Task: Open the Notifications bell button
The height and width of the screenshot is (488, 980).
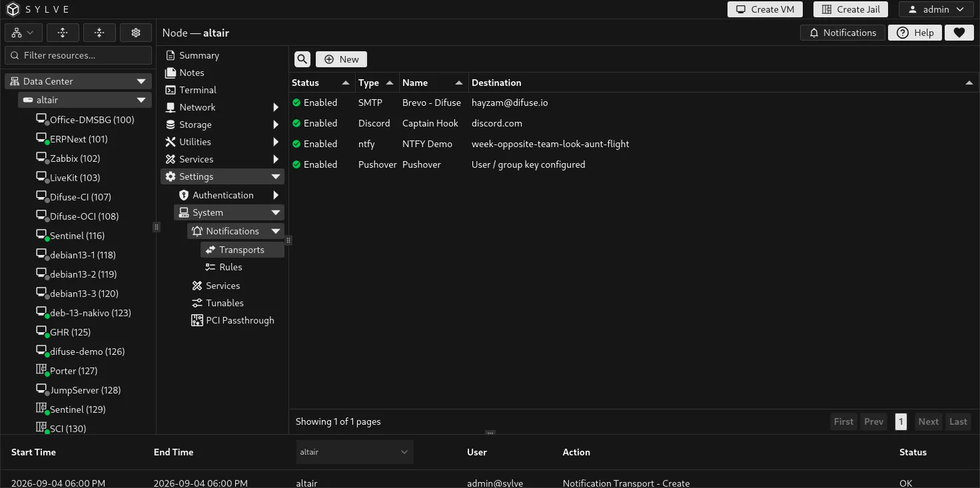Action: 843,33
